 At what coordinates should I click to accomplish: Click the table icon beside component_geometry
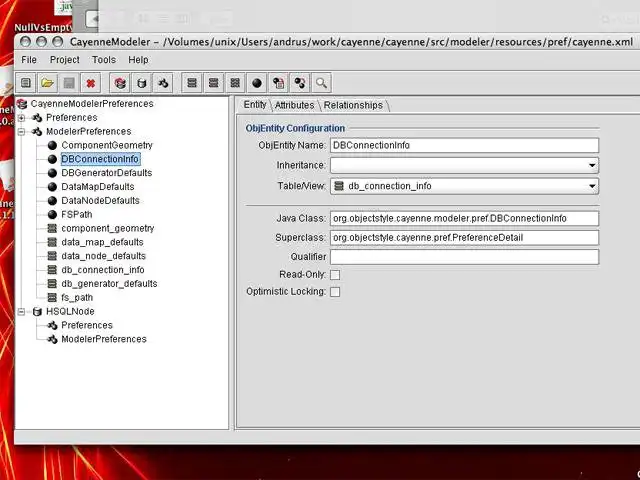tap(52, 229)
